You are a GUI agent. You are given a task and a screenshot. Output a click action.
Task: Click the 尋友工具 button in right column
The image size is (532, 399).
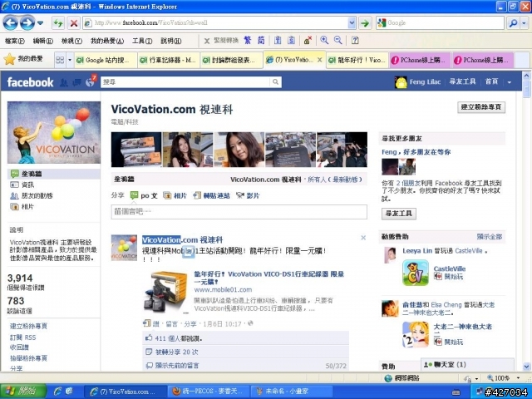(x=399, y=214)
